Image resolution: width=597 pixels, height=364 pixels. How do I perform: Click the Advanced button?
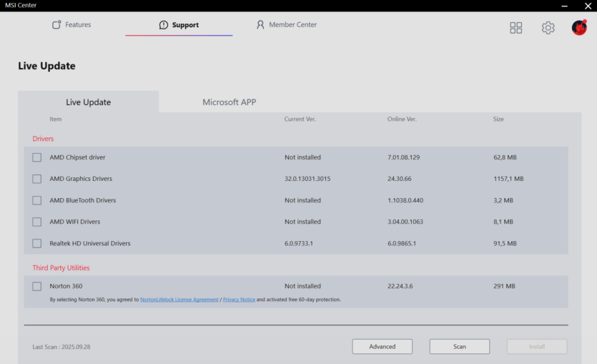pyautogui.click(x=383, y=347)
